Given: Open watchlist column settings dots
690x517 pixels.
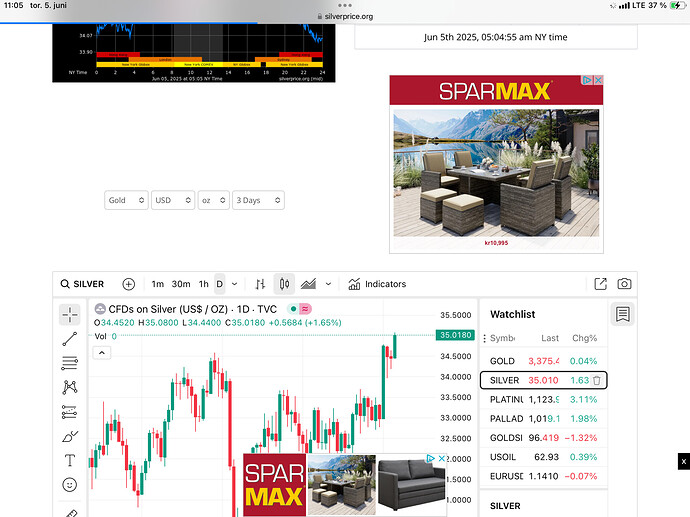Looking at the screenshot, I should pos(484,338).
